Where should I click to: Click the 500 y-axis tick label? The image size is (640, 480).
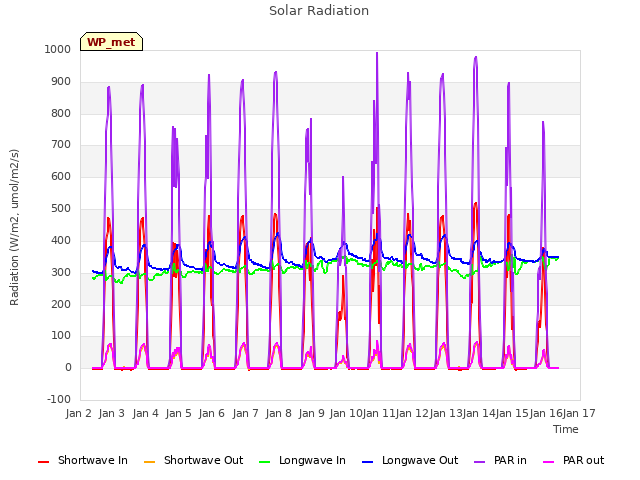coord(61,209)
